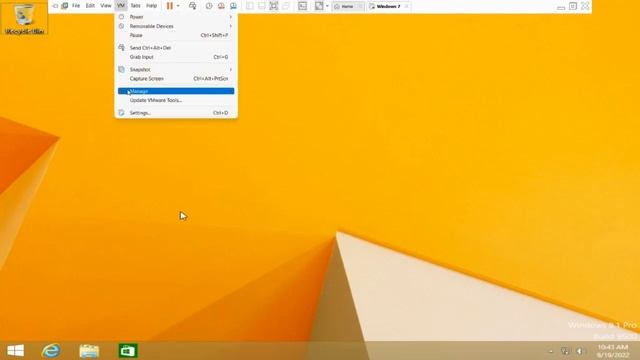
Task: Click the volume speaker tray icon
Action: (x=580, y=351)
